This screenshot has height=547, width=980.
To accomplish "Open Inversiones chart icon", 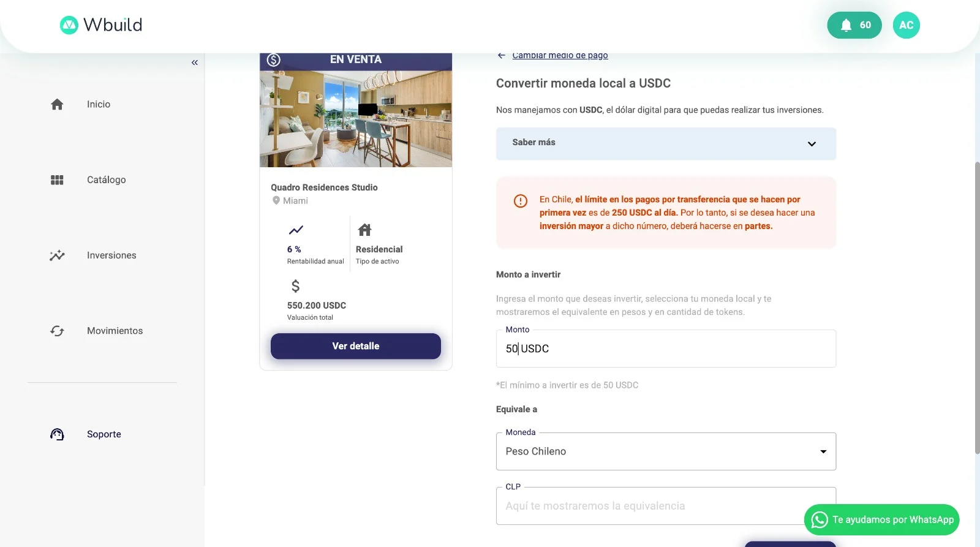I will (56, 255).
